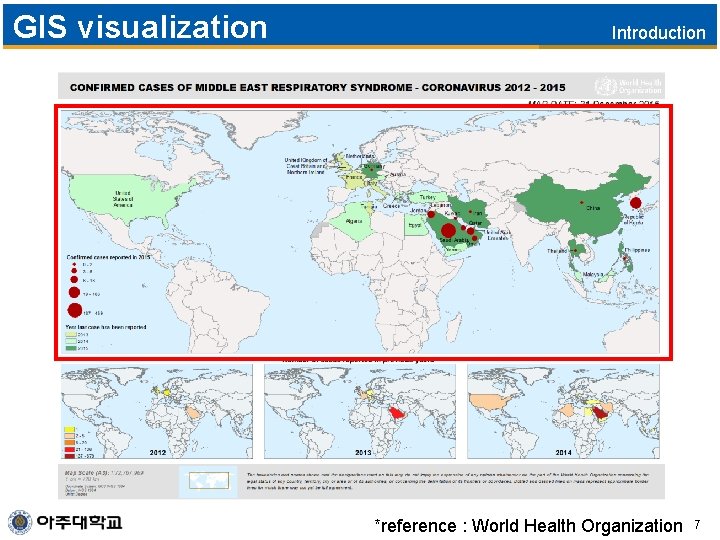
Task: Click the slide page number 7
Action: 697,524
